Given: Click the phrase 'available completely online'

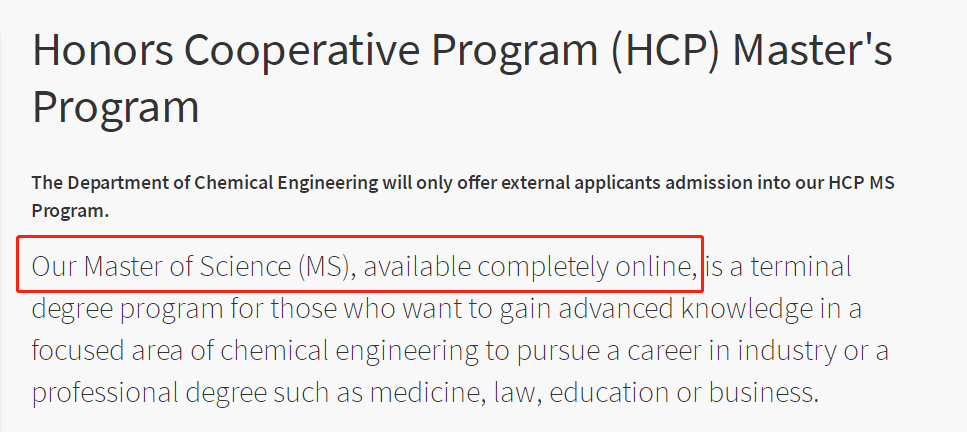Looking at the screenshot, I should point(529,267).
